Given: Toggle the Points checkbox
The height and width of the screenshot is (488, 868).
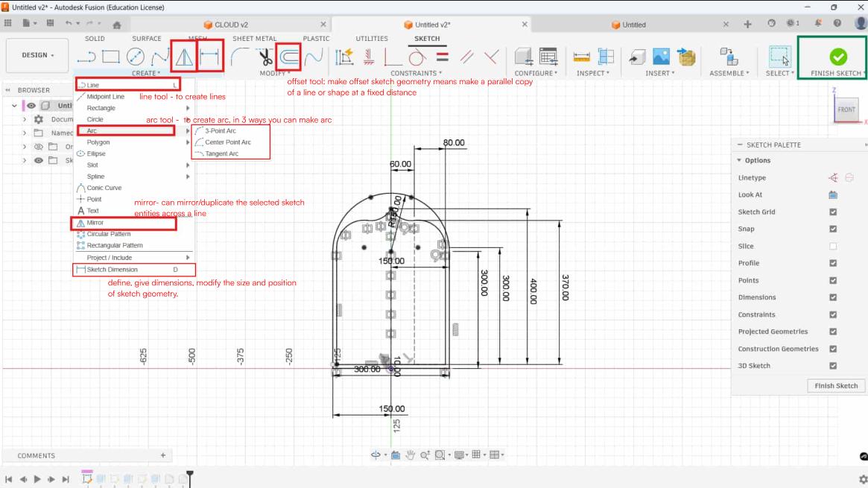Looking at the screenshot, I should [832, 281].
